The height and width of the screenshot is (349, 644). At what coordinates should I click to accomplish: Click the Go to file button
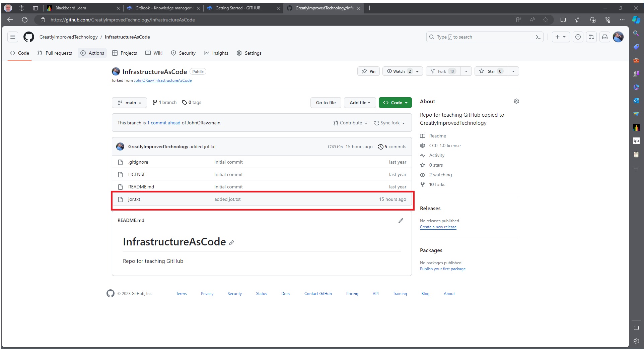point(326,103)
